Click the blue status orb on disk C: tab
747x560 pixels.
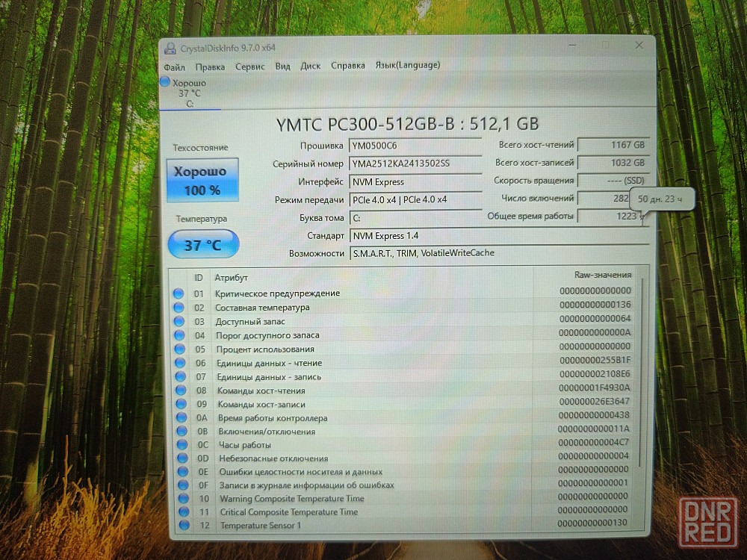(166, 82)
